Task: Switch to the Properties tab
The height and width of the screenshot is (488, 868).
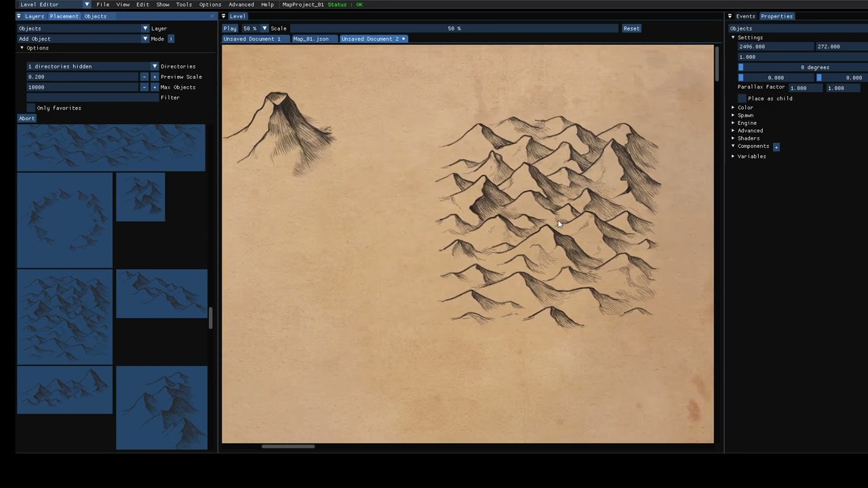Action: pyautogui.click(x=776, y=16)
